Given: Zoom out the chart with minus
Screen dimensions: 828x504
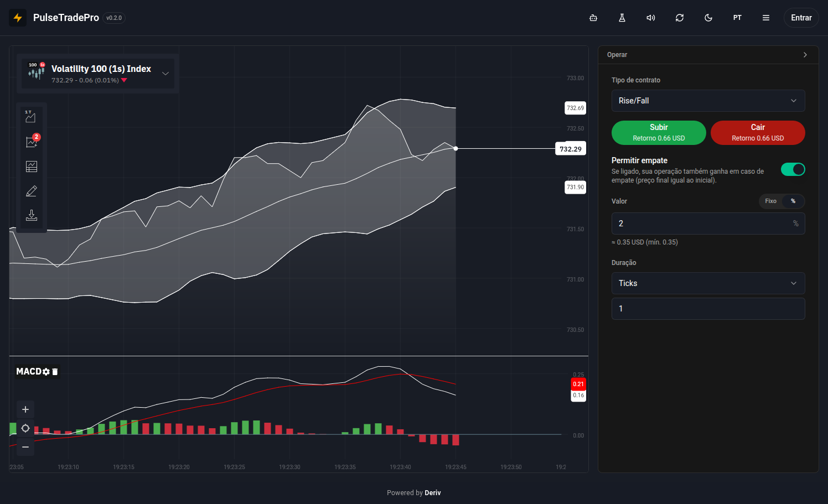Looking at the screenshot, I should click(x=25, y=447).
